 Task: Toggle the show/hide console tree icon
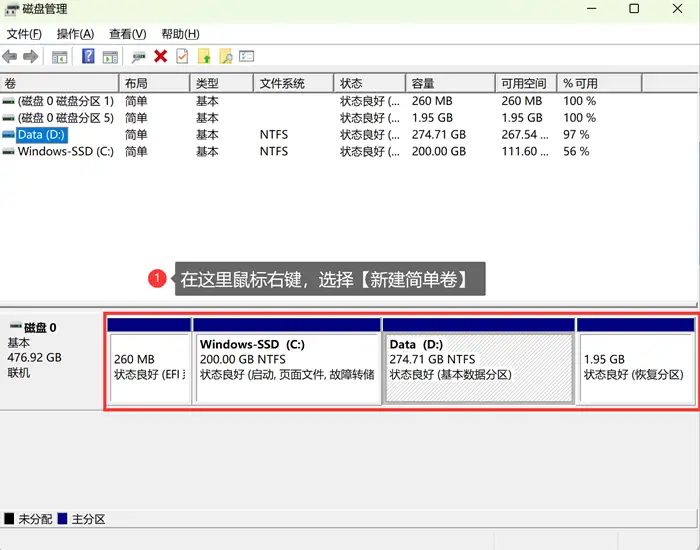point(59,57)
